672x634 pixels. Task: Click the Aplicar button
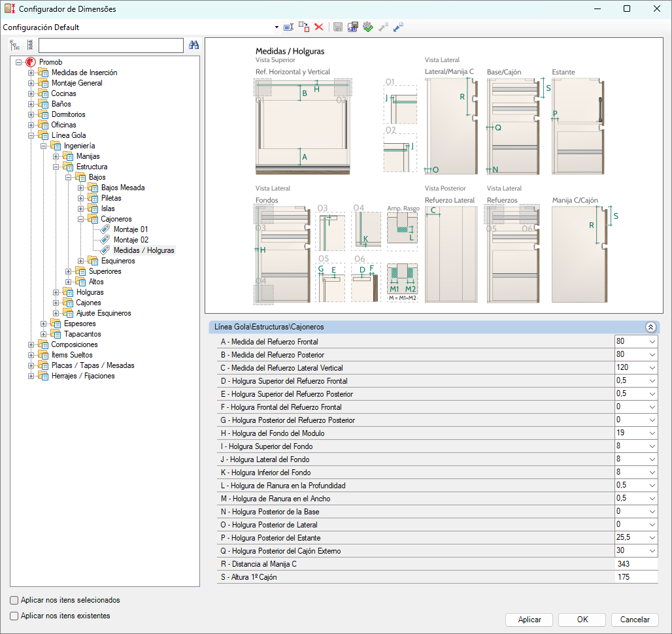click(x=529, y=620)
